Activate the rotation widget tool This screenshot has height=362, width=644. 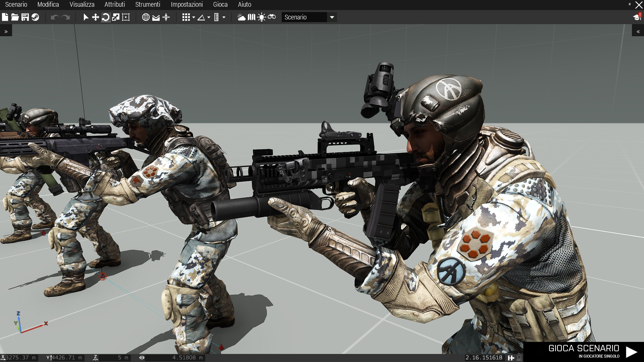(106, 17)
